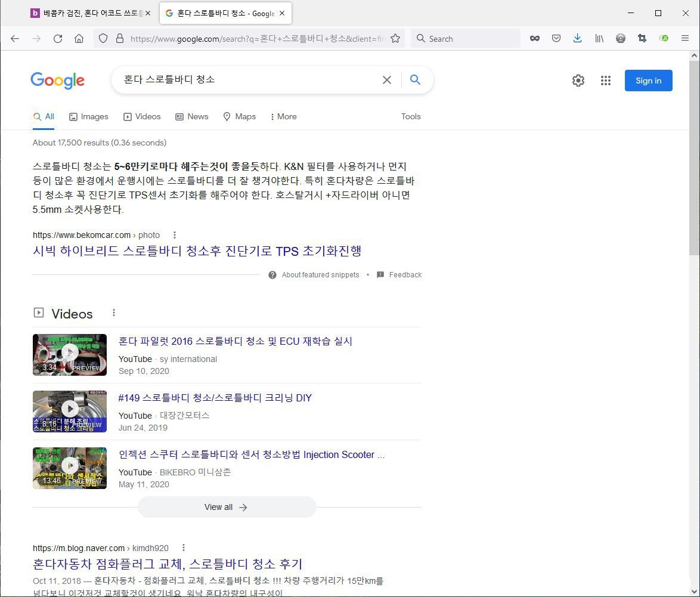Open options menu next to Videos heading

(114, 313)
